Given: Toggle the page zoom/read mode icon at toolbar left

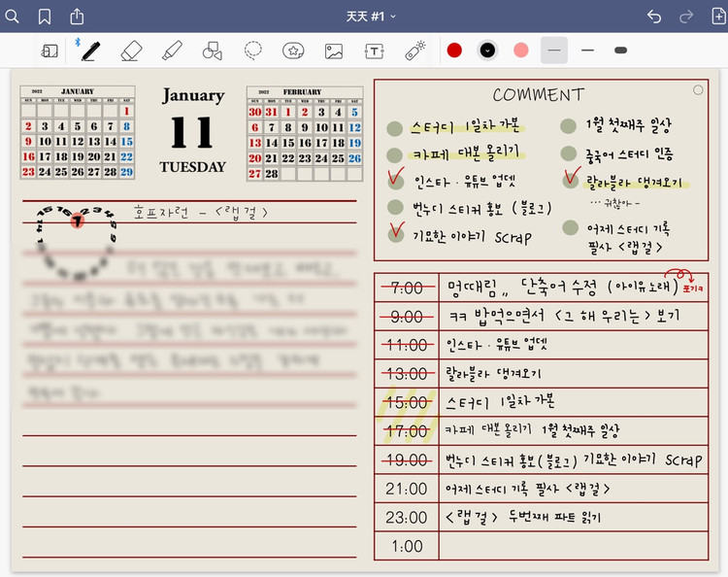Looking at the screenshot, I should click(x=50, y=51).
